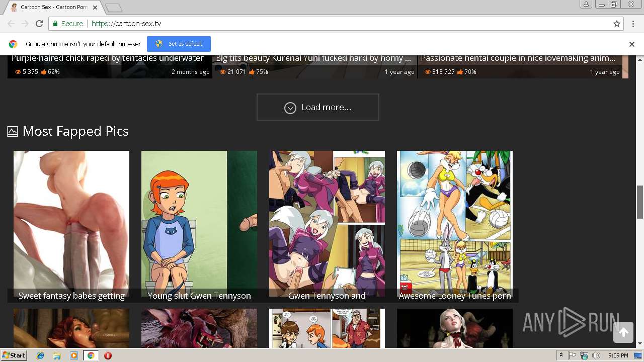Open the network tray icon

click(584, 355)
